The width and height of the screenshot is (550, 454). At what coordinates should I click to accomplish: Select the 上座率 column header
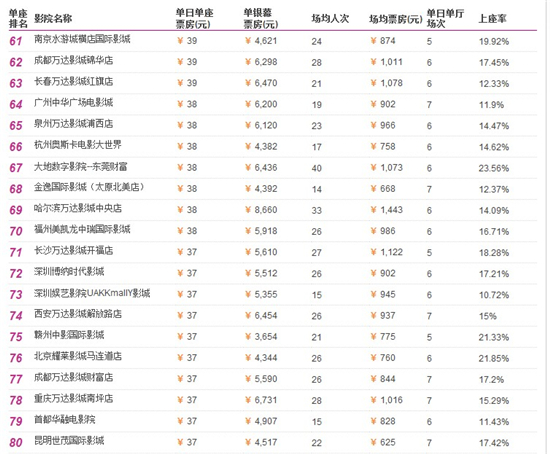pos(493,18)
